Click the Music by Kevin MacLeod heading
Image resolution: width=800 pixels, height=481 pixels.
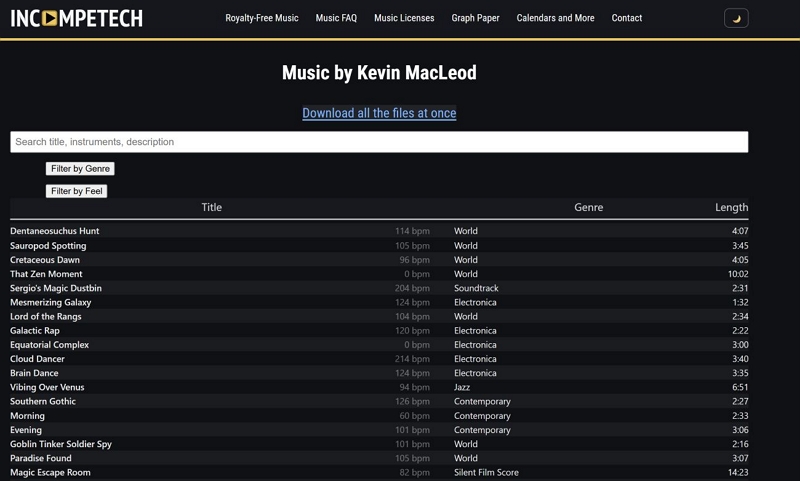point(379,72)
